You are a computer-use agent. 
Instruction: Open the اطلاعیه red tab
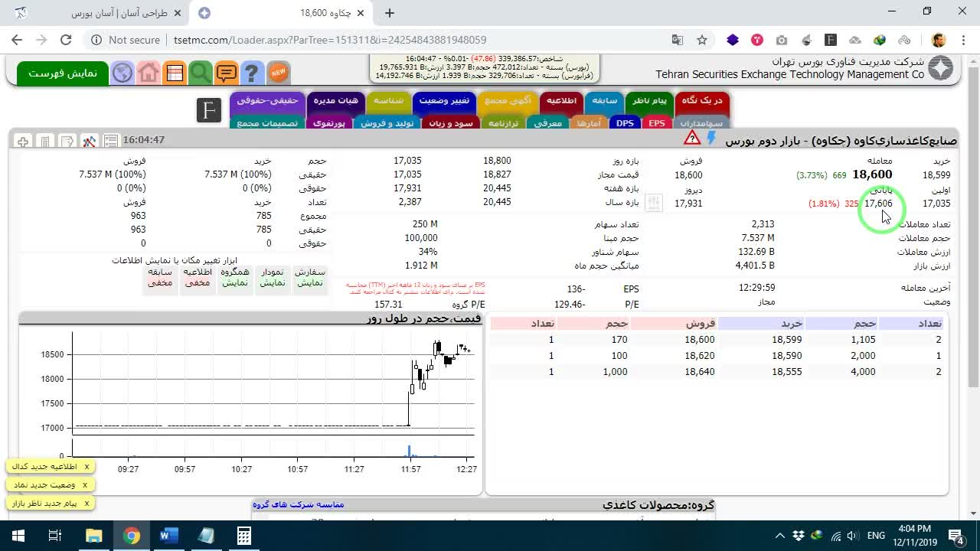[x=561, y=100]
